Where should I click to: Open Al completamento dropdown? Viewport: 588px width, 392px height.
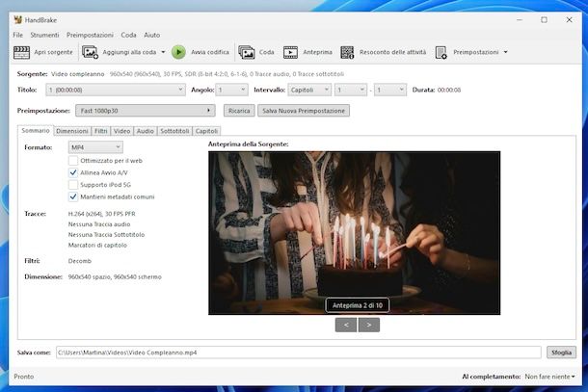[x=548, y=377]
